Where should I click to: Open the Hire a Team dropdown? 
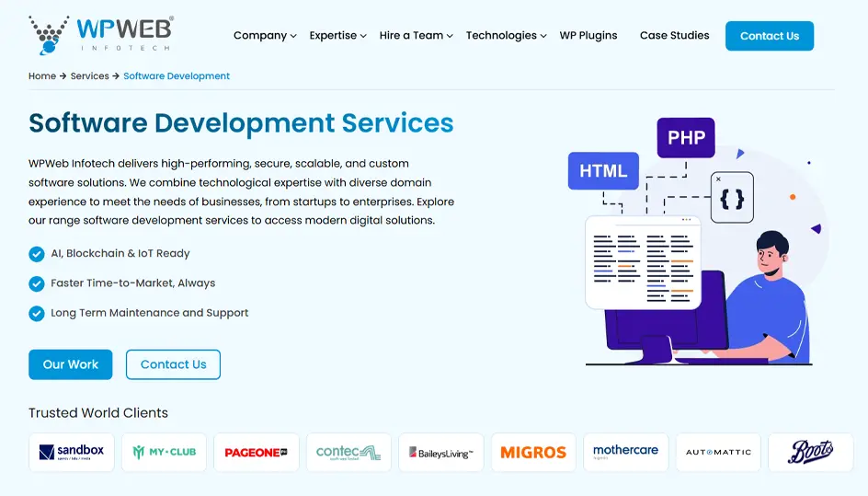point(416,36)
